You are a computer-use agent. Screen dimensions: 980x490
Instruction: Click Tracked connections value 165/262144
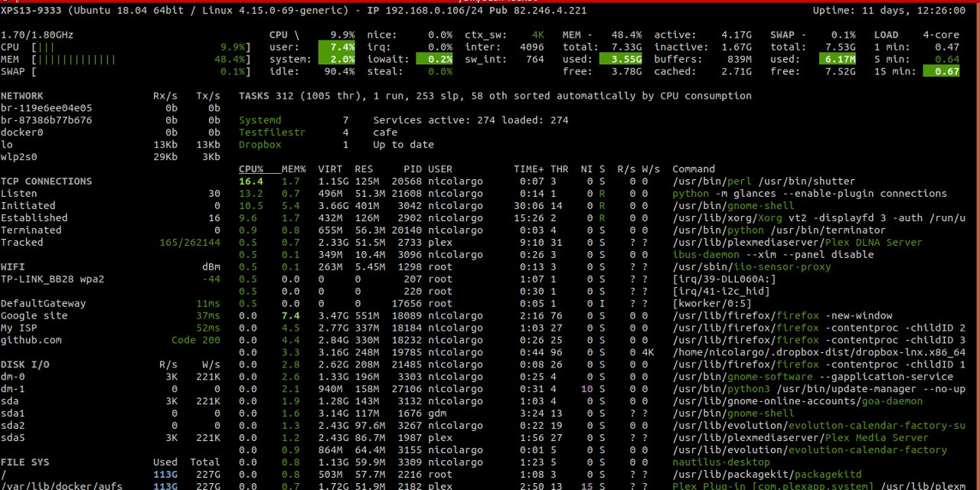(190, 243)
